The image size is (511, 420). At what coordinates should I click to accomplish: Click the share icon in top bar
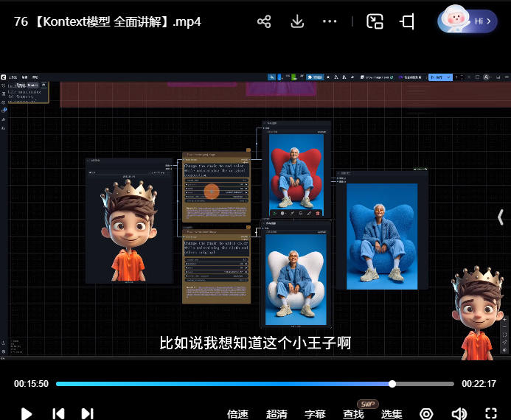coord(264,21)
